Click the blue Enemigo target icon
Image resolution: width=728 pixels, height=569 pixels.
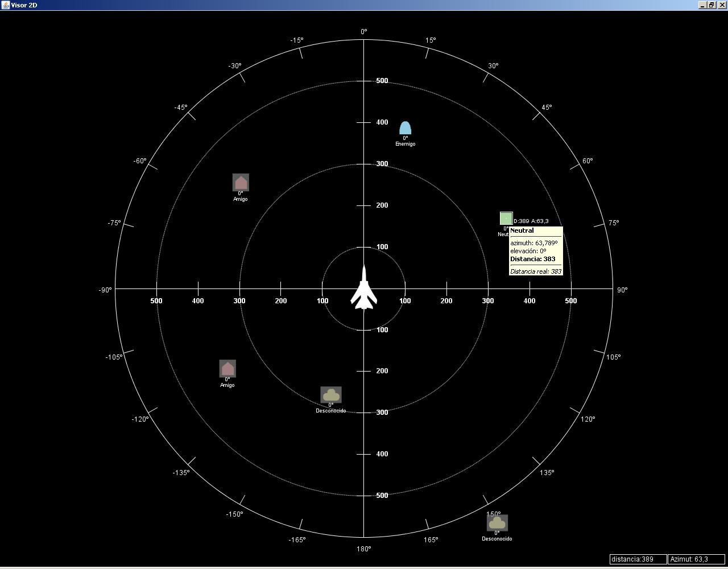click(x=405, y=128)
